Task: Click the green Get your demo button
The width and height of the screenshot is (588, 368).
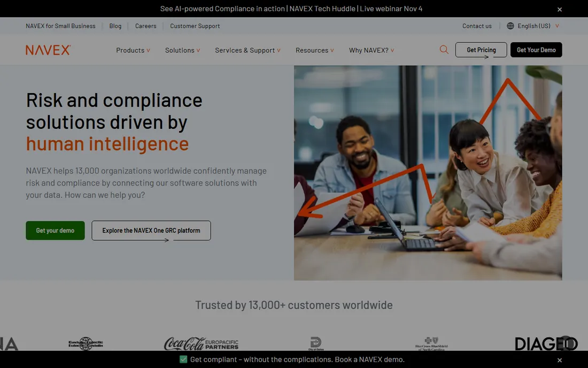Action: tap(55, 231)
